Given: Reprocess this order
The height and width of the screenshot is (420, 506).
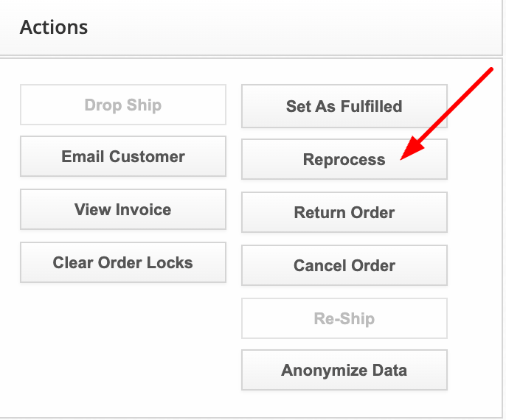Looking at the screenshot, I should click(344, 159).
